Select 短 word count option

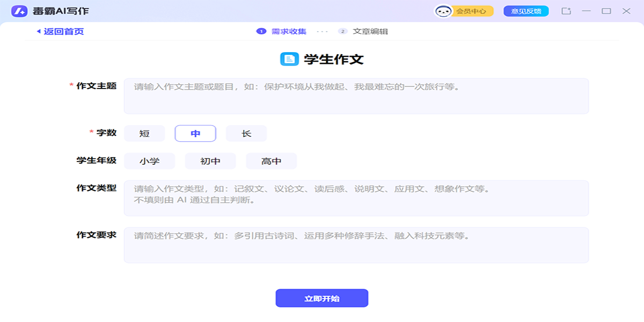tap(144, 134)
